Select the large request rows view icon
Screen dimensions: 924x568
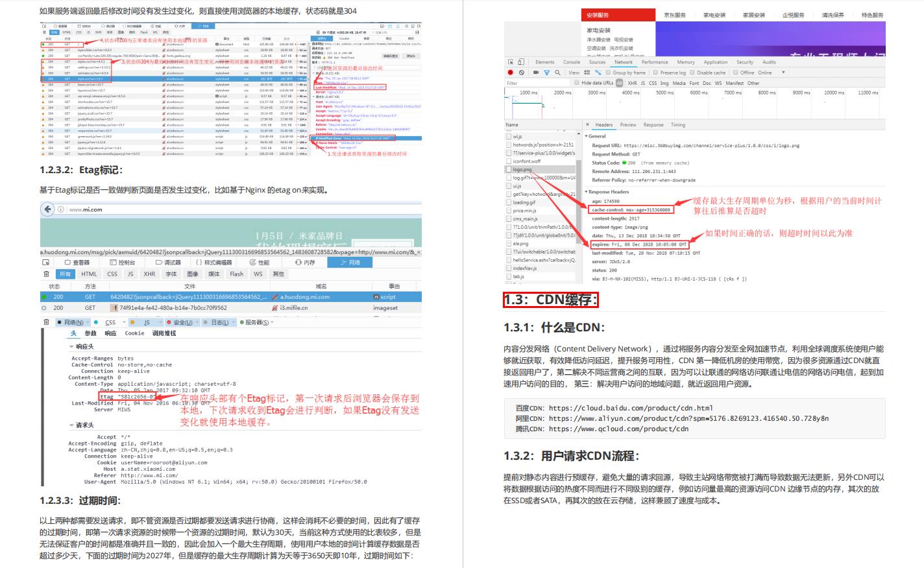pos(587,73)
